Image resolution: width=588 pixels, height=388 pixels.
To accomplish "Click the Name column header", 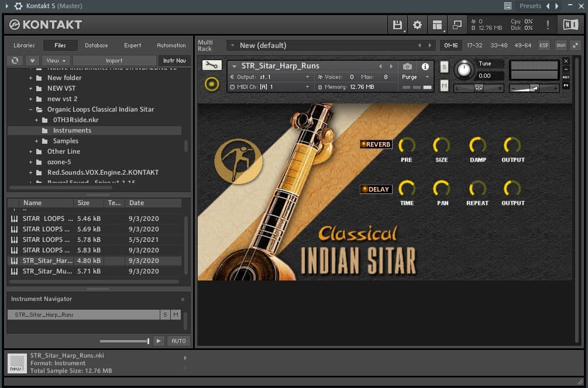I will tap(46, 203).
